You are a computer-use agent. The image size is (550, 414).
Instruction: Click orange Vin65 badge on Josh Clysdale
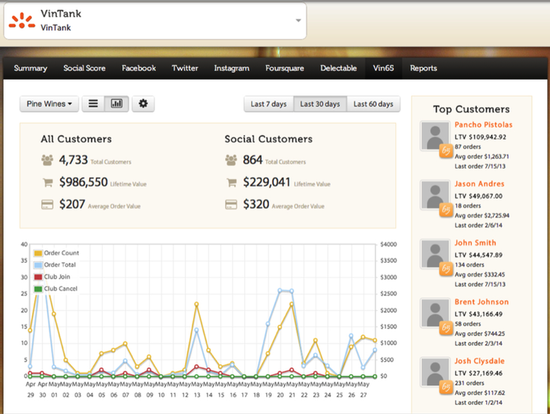(446, 387)
